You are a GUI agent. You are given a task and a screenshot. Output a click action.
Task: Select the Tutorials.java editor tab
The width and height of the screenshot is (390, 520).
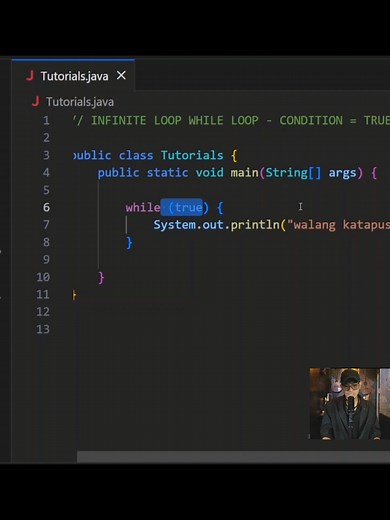[x=73, y=76]
